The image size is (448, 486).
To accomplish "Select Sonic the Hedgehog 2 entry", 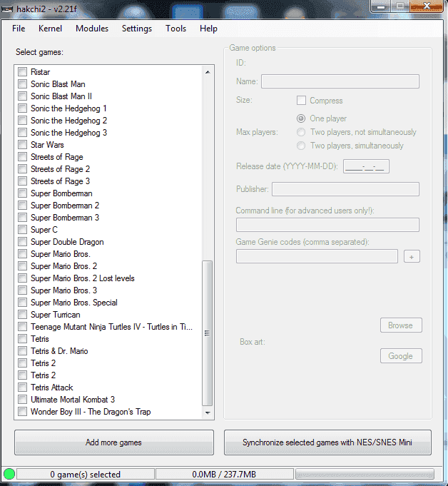I will click(x=68, y=121).
